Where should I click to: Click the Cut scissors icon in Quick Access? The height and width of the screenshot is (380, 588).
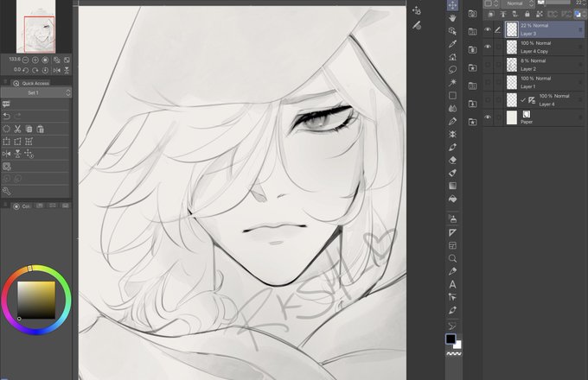click(x=17, y=130)
